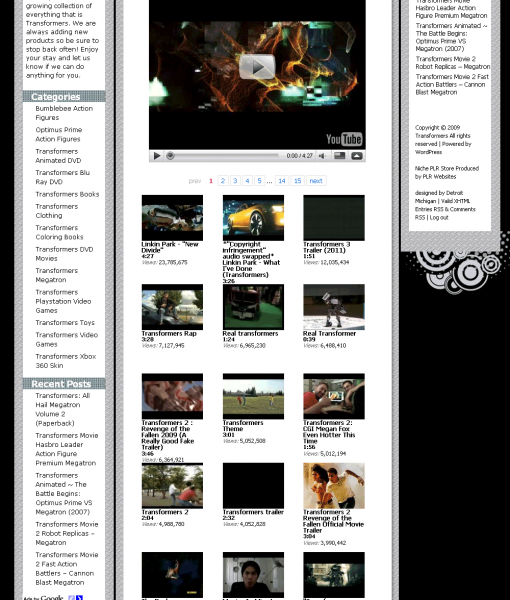The image size is (510, 600).
Task: Go to page 2 of the videos
Action: pos(223,181)
